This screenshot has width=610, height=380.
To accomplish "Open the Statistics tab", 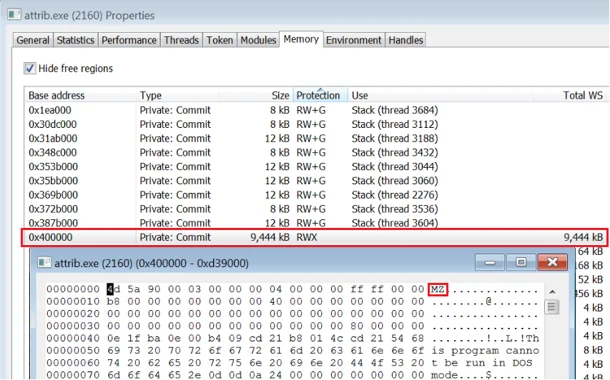I will tap(75, 40).
